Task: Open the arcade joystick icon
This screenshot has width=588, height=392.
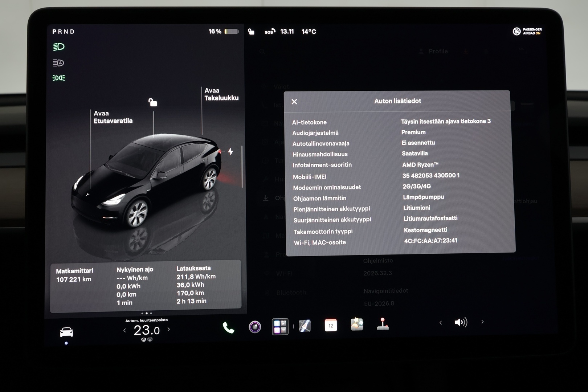Action: pos(383,324)
